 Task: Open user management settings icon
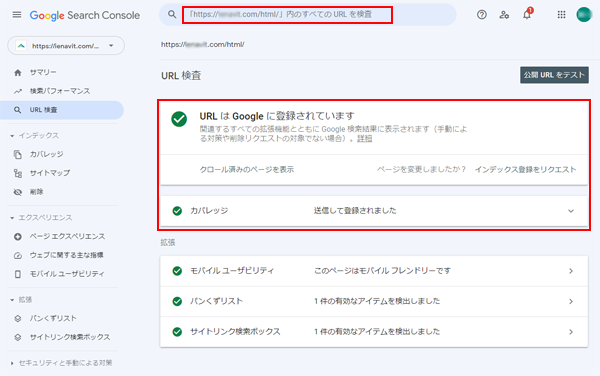point(504,15)
